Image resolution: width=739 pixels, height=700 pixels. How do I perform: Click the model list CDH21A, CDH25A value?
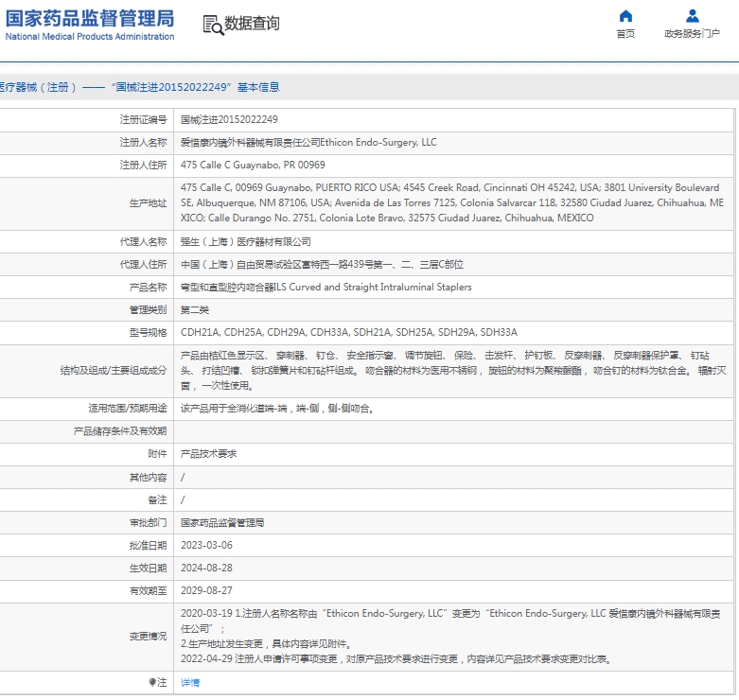point(349,333)
